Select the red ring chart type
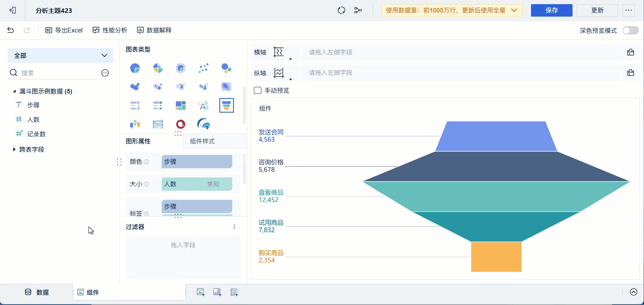Screen dimensions: 644x305 coord(181,124)
